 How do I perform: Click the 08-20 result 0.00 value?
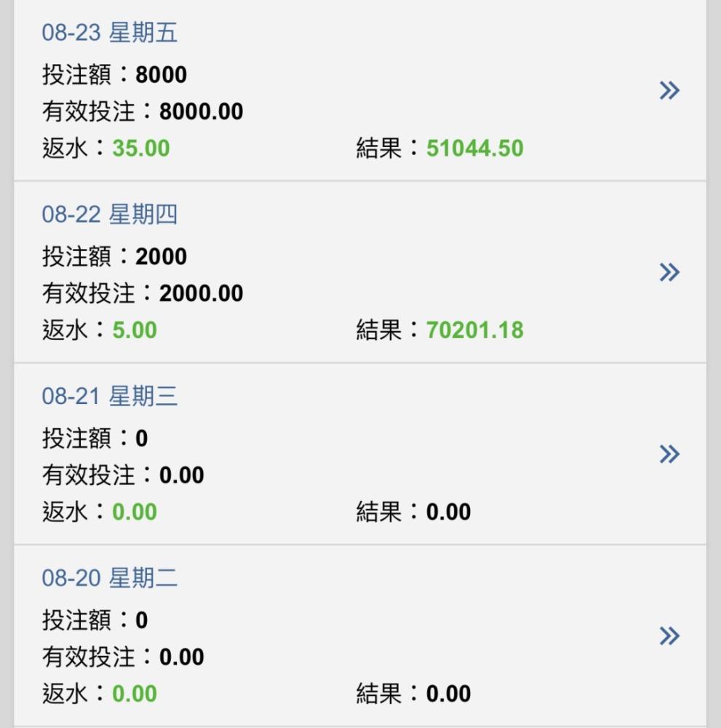click(448, 694)
